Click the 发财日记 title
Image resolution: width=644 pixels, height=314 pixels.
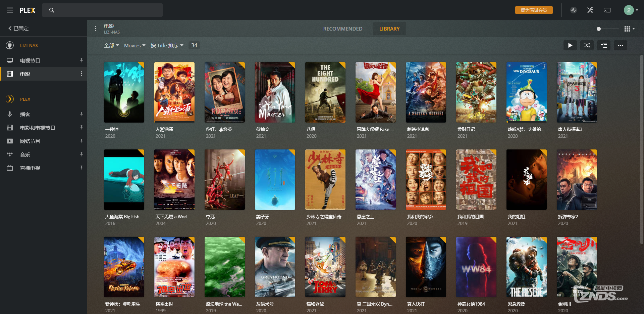[x=466, y=129]
